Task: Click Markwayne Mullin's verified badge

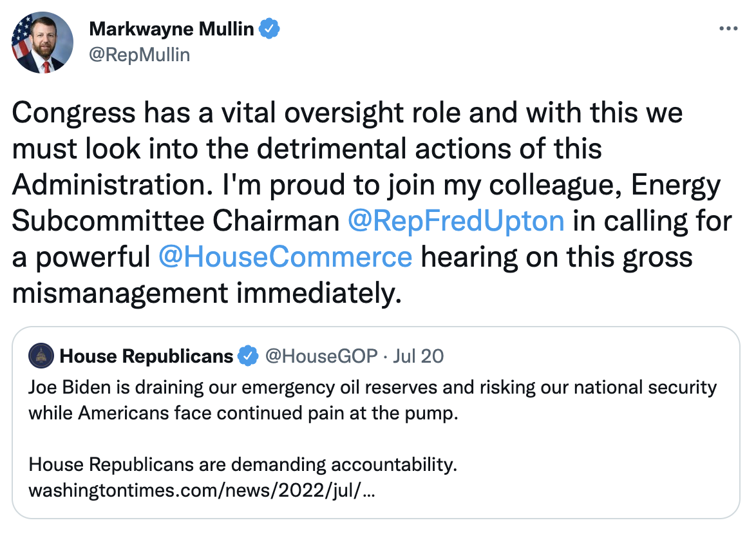Action: 269,29
